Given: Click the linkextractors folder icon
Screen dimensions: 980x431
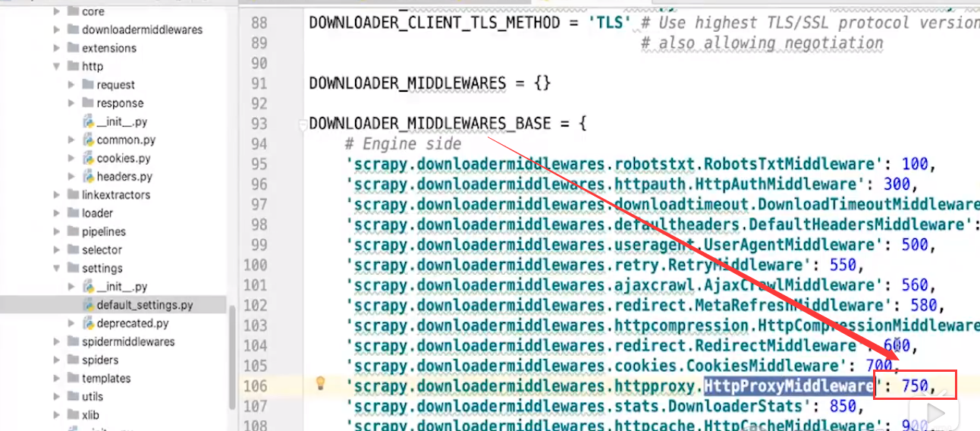Looking at the screenshot, I should [x=73, y=194].
